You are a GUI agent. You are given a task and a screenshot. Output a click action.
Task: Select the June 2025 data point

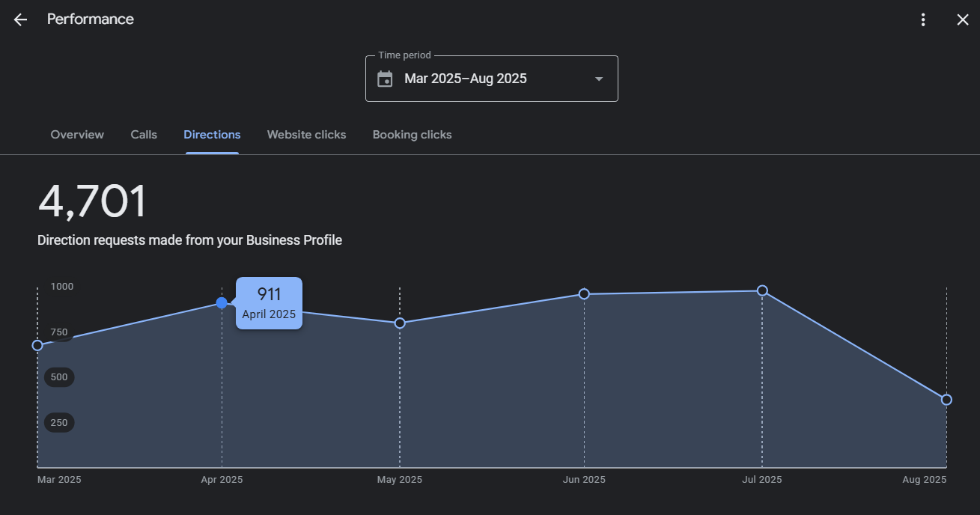pos(584,294)
